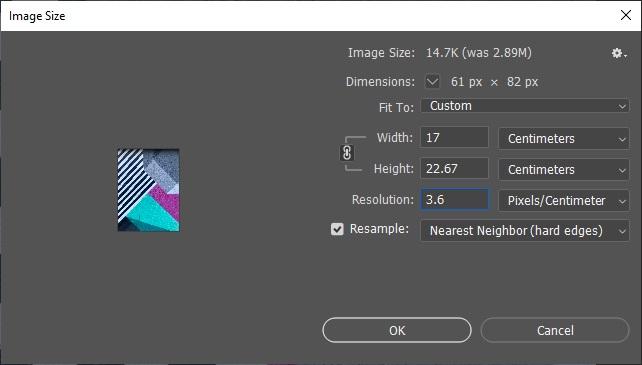This screenshot has height=365, width=642.
Task: Click the Width input field
Action: point(454,137)
